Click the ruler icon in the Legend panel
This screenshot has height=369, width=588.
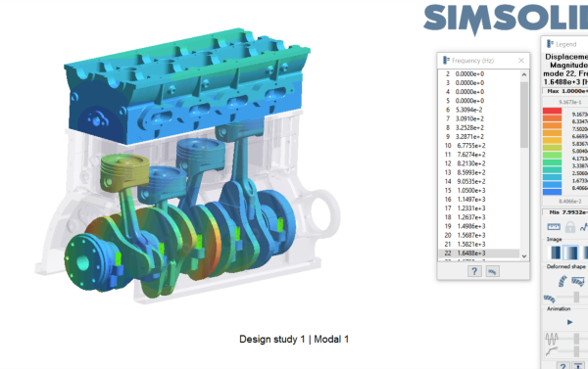pyautogui.click(x=554, y=227)
